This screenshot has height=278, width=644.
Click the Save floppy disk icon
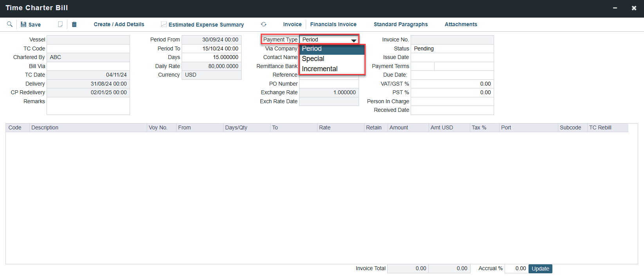pos(23,24)
